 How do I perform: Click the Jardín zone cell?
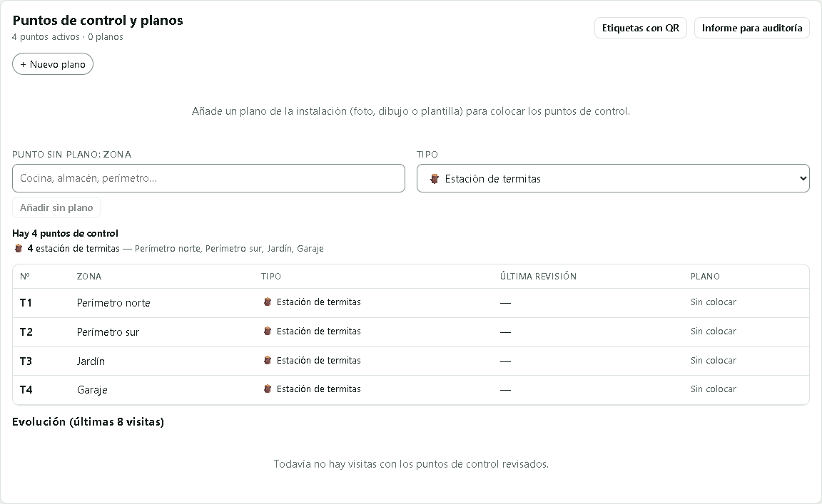[x=91, y=361]
